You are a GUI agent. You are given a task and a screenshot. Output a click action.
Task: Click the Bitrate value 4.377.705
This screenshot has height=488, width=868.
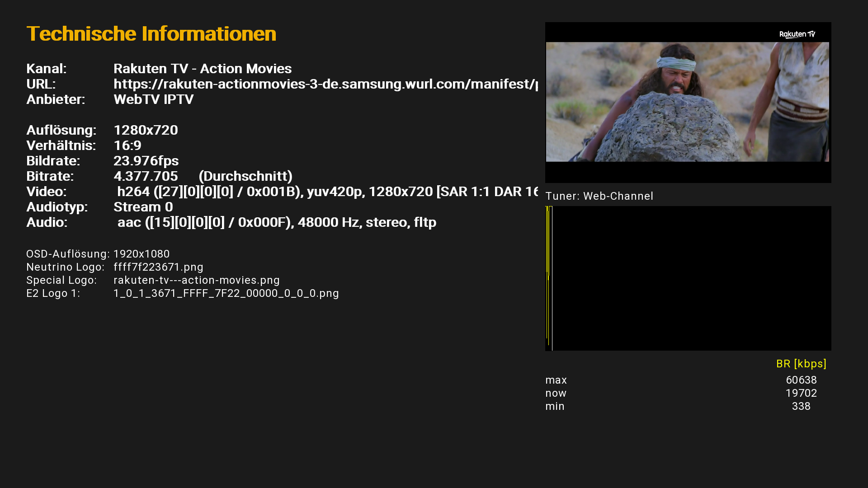click(146, 176)
